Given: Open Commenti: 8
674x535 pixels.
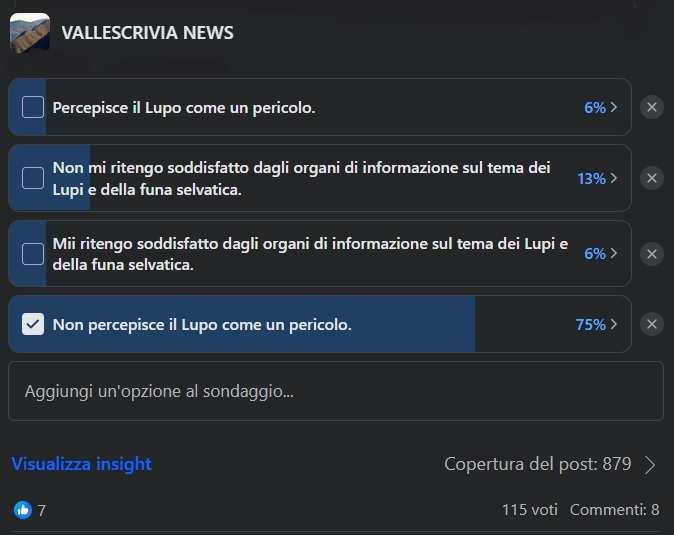Looking at the screenshot, I should tap(614, 510).
